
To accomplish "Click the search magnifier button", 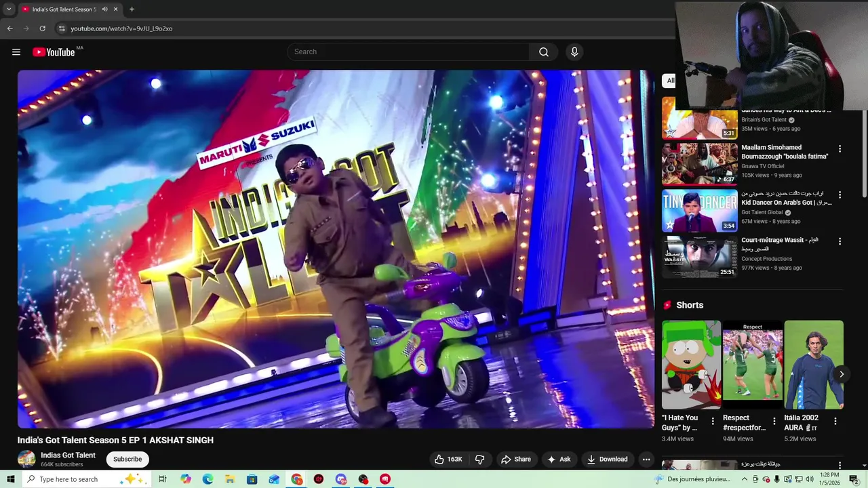I will (544, 52).
